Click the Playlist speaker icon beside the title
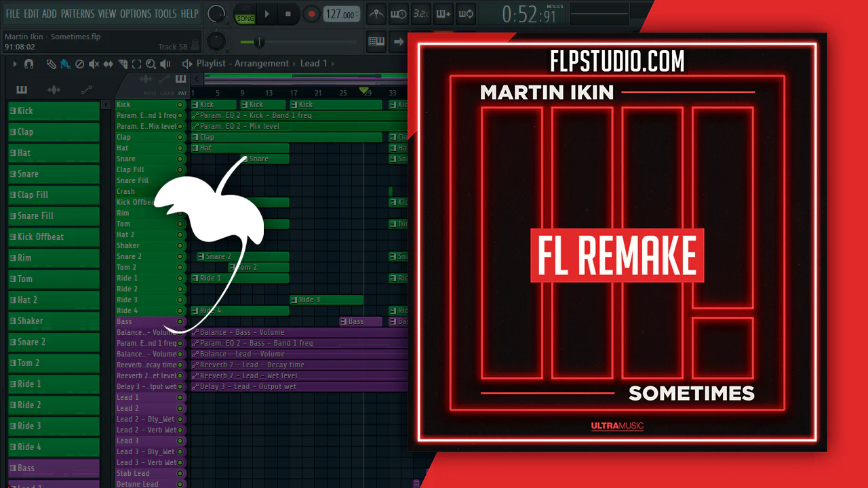 pos(187,64)
